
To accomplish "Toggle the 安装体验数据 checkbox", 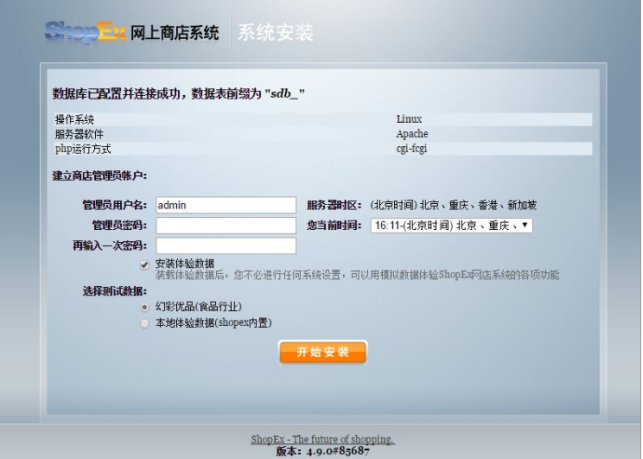I will [145, 264].
